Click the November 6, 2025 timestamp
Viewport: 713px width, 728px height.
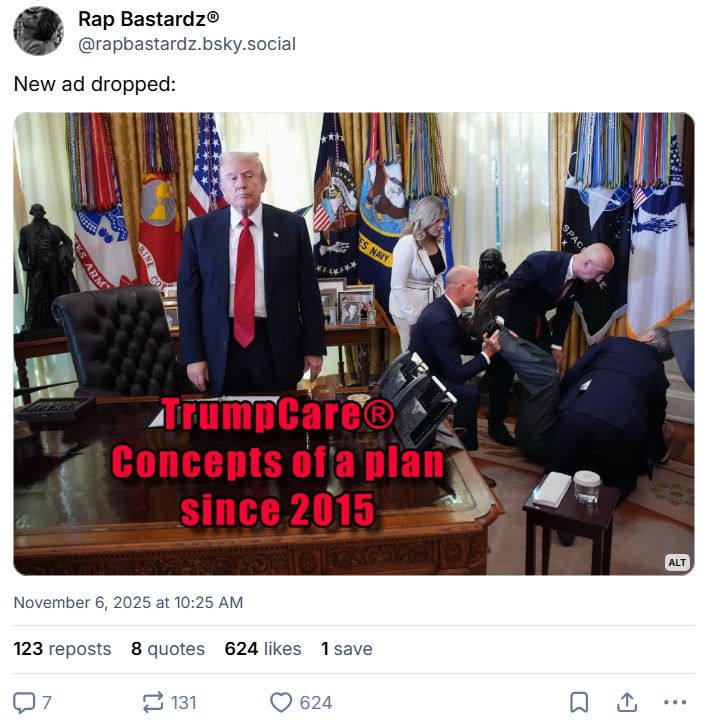click(128, 602)
